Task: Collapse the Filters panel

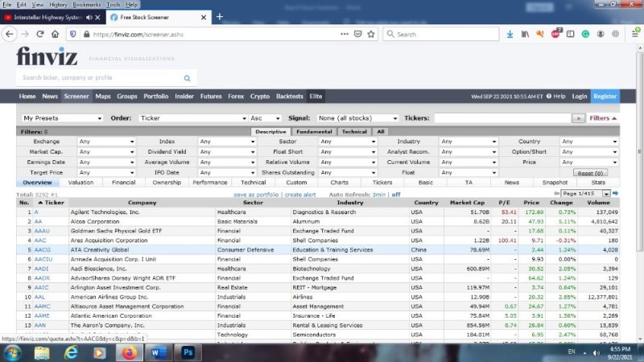Action: pyautogui.click(x=602, y=118)
